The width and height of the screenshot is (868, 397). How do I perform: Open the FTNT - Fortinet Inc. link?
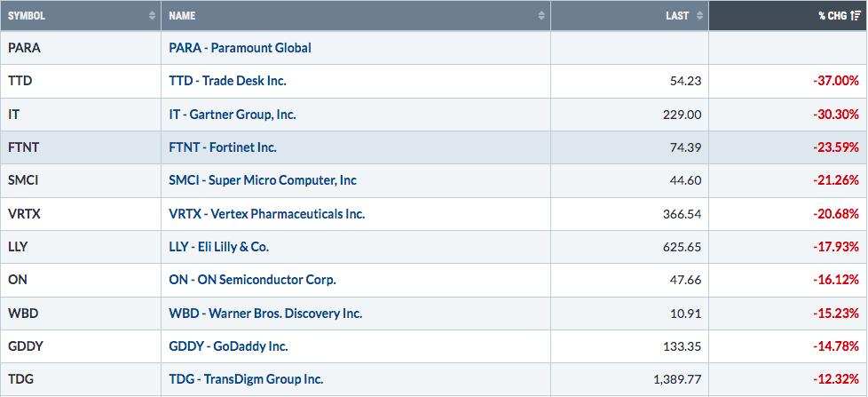click(x=223, y=147)
